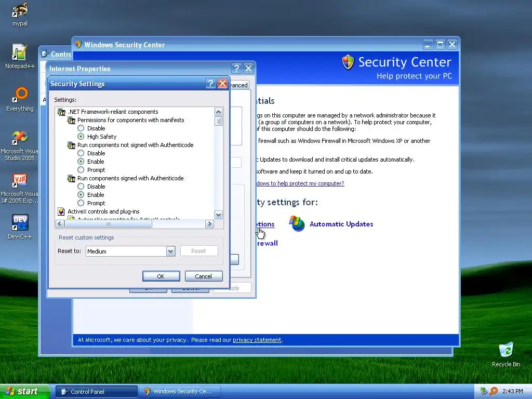This screenshot has height=399, width=532.
Task: Click the Permissions for components with manifests icon
Action: click(71, 120)
